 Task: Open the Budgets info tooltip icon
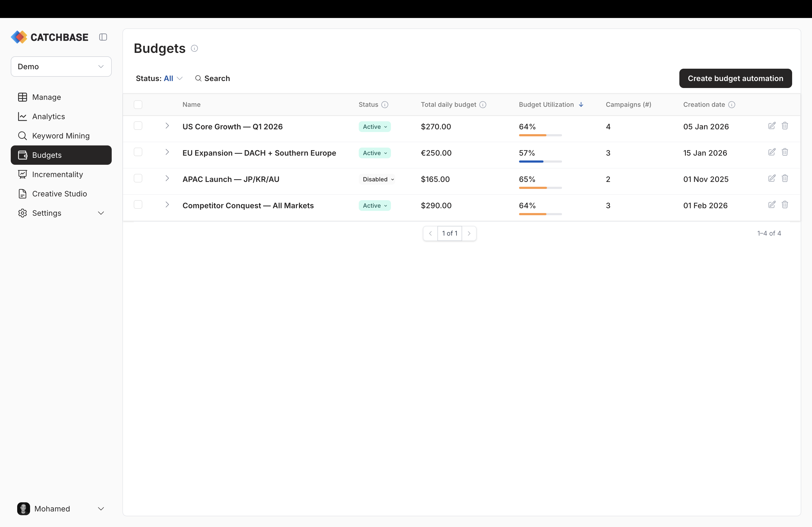coord(194,48)
